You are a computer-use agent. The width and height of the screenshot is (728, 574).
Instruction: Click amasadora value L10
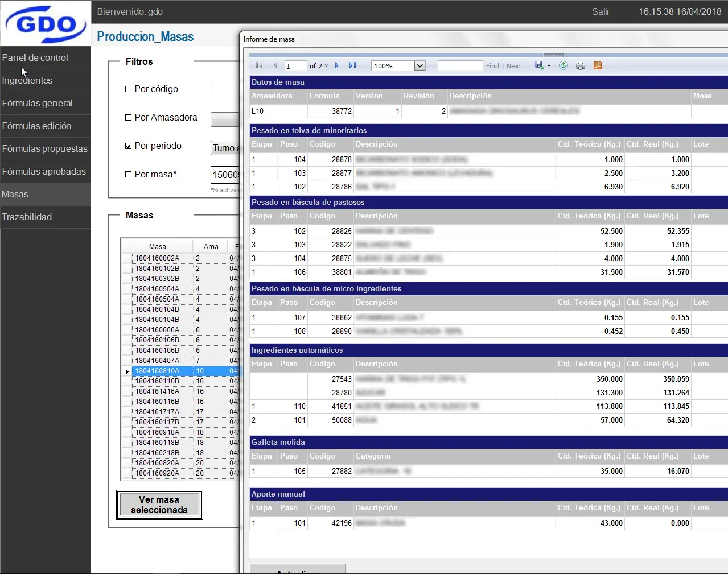pos(257,112)
